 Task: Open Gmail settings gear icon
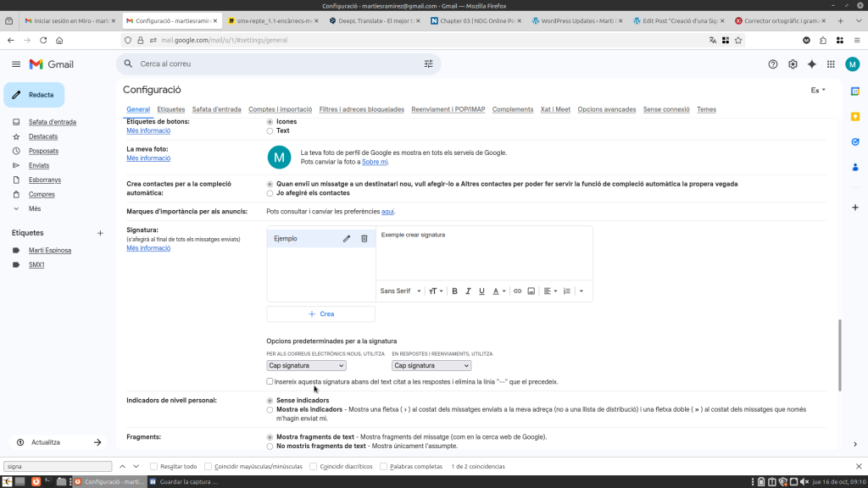(x=793, y=64)
